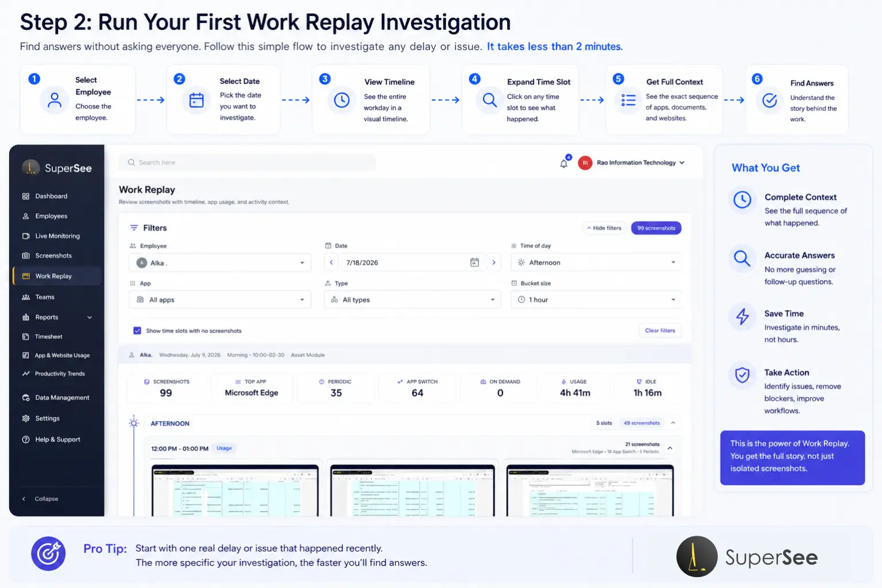Image resolution: width=882 pixels, height=588 pixels.
Task: Click the Usage tag on time slot
Action: 224,448
